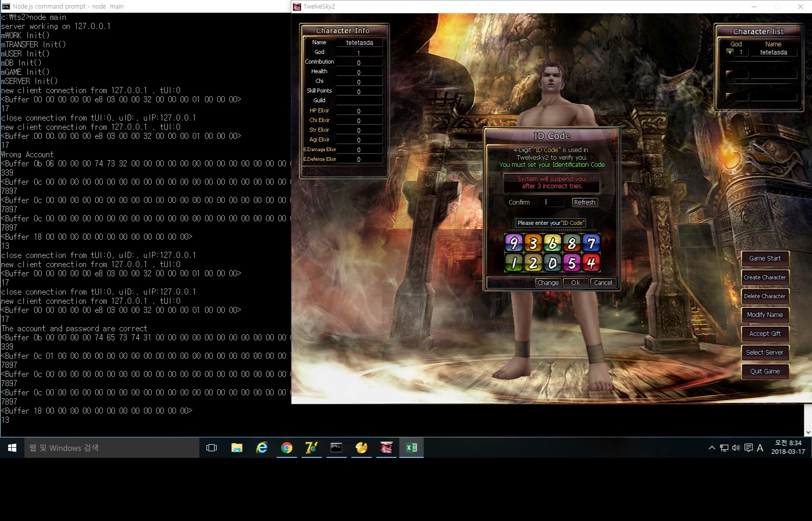Click the Refresh button in ID Code dialog

pos(584,202)
